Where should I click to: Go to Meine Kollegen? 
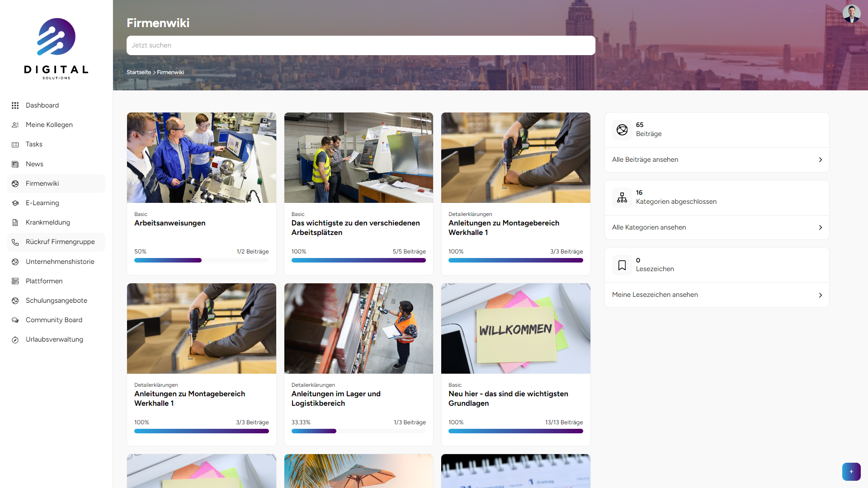pos(56,125)
